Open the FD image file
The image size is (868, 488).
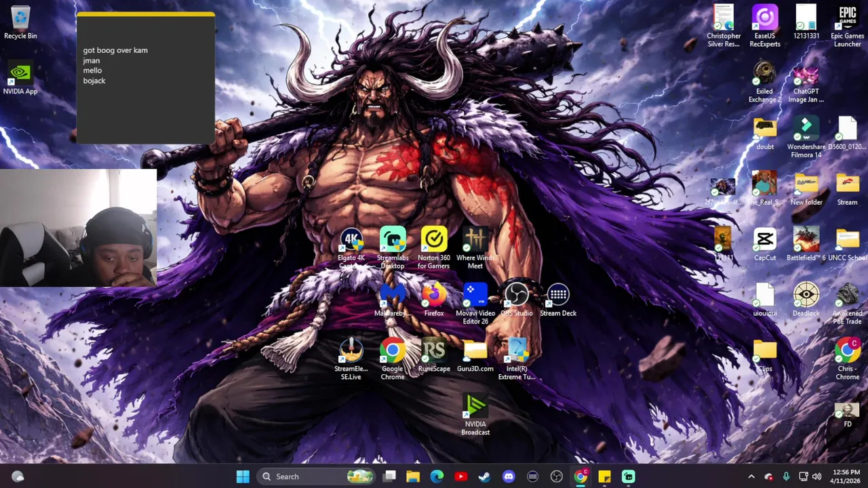[x=848, y=415]
